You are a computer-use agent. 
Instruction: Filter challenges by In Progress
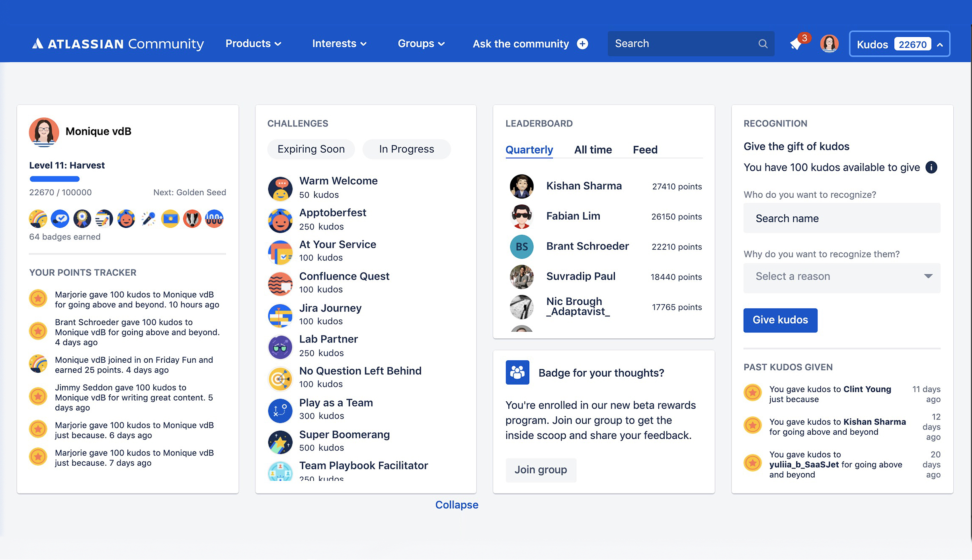[406, 149]
